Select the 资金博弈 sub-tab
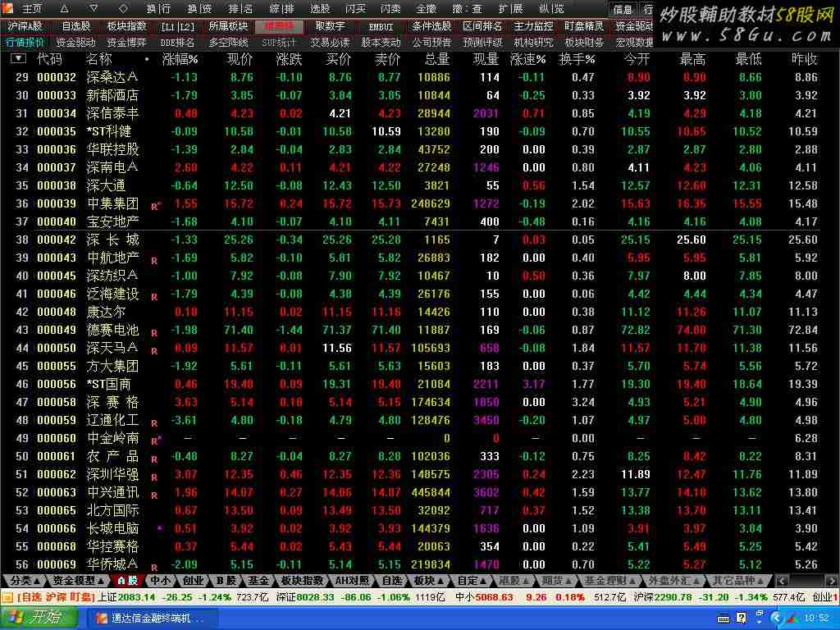Image resolution: width=840 pixels, height=630 pixels. point(126,43)
